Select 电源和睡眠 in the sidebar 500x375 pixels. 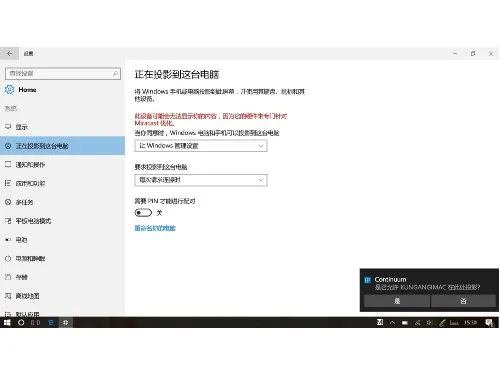[x=63, y=258]
